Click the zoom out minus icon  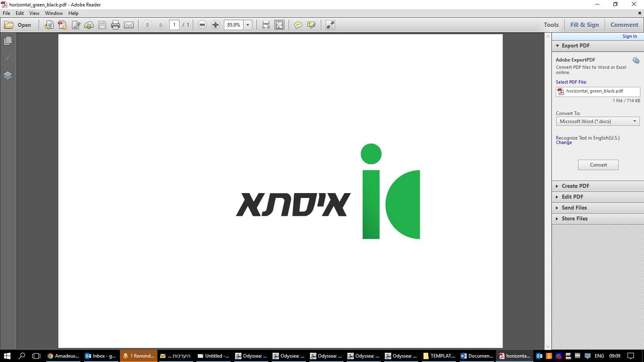pos(202,25)
